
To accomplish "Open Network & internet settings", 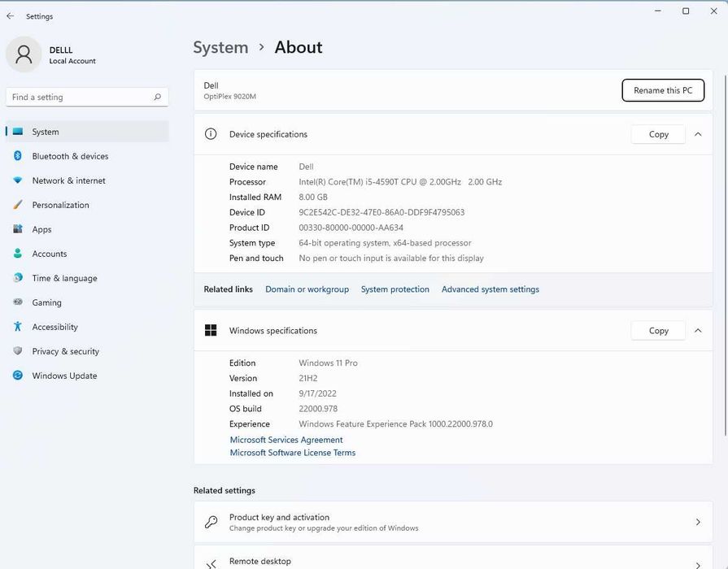I will pos(68,180).
